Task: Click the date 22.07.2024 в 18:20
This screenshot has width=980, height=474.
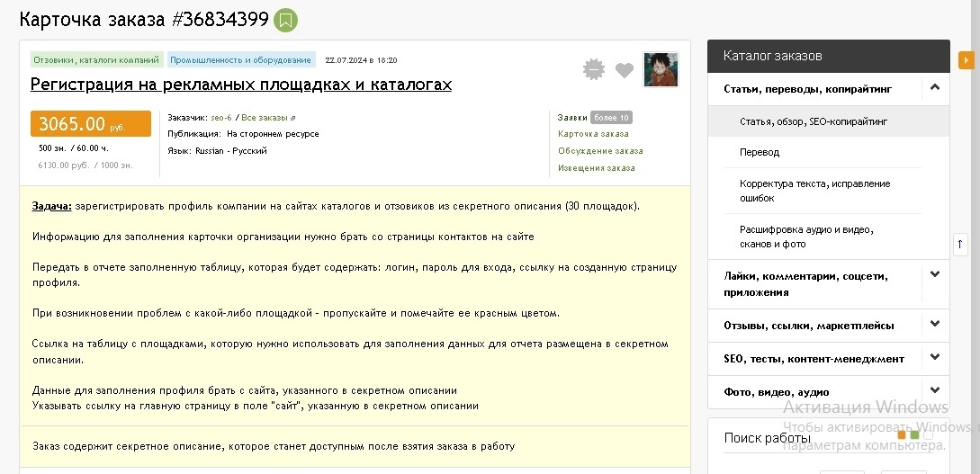Action: 361,60
